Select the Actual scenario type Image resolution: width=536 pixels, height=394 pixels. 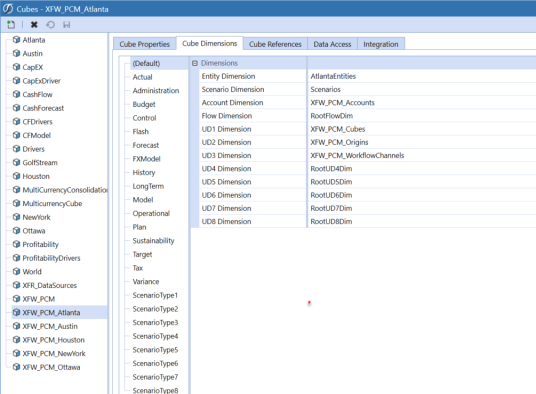point(142,77)
